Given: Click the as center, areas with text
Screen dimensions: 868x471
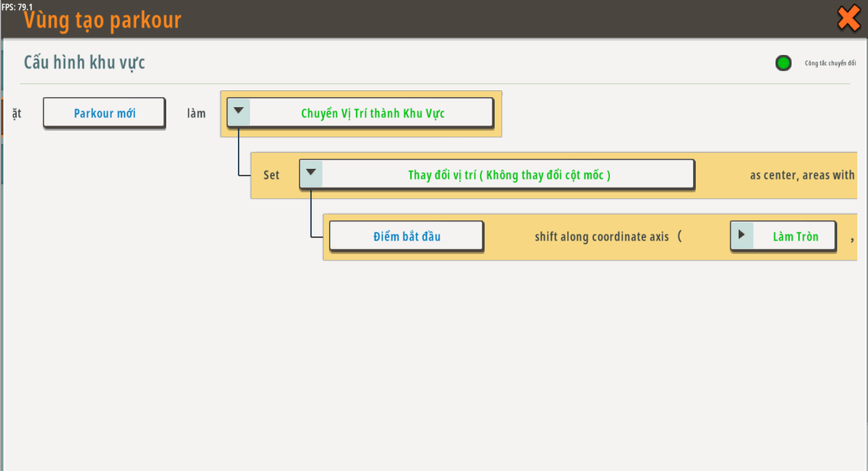Looking at the screenshot, I should [802, 175].
